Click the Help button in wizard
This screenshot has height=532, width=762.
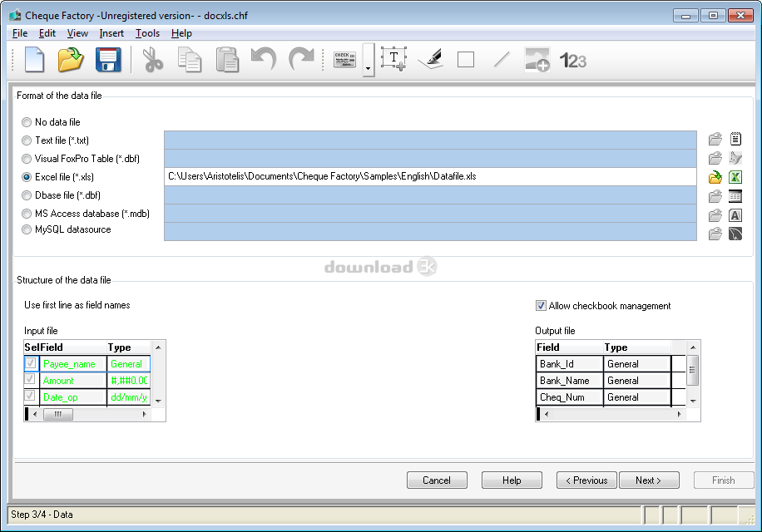(x=512, y=480)
